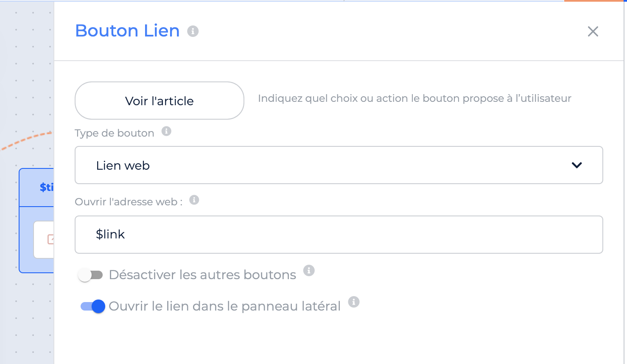Screen dimensions: 627x364
Task: Click the white button card inside the node
Action: 44,239
